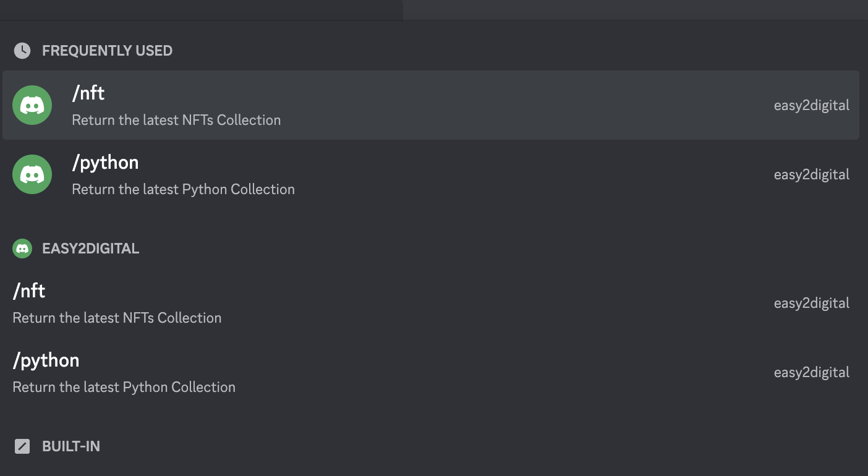Click the Python Collection description under Frequently Used
The image size is (868, 476).
coord(183,189)
